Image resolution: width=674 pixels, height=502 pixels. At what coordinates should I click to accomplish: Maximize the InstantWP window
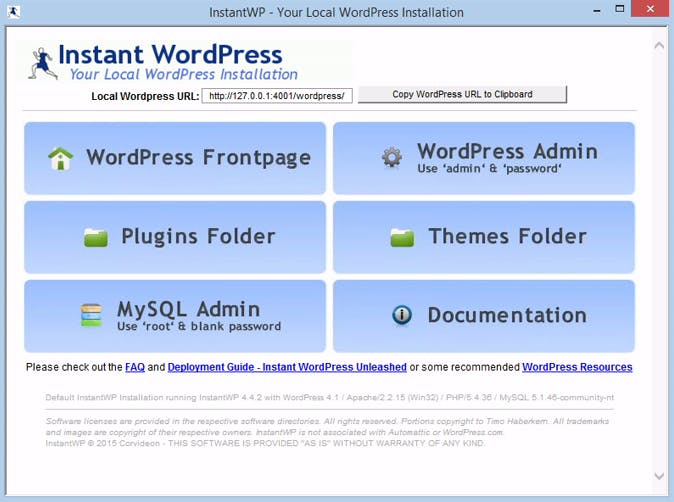pos(619,9)
